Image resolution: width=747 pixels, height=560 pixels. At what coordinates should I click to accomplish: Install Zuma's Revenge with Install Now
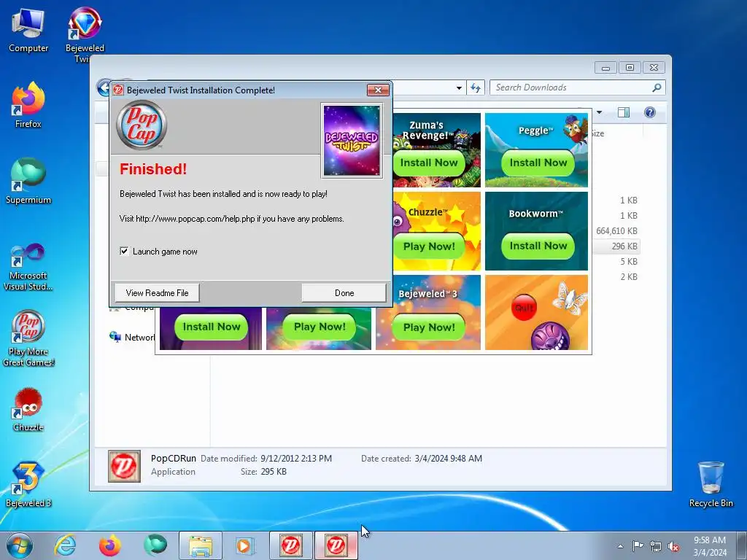coord(429,163)
